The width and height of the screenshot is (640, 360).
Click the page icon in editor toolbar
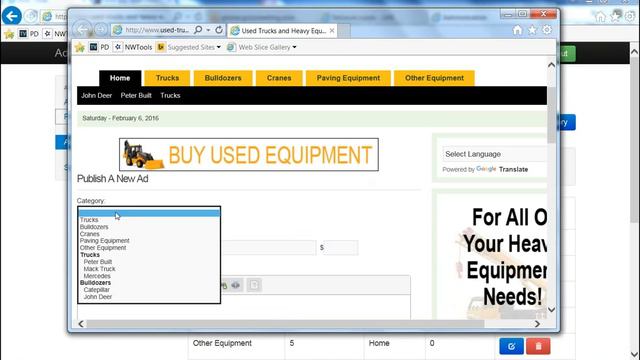254,285
